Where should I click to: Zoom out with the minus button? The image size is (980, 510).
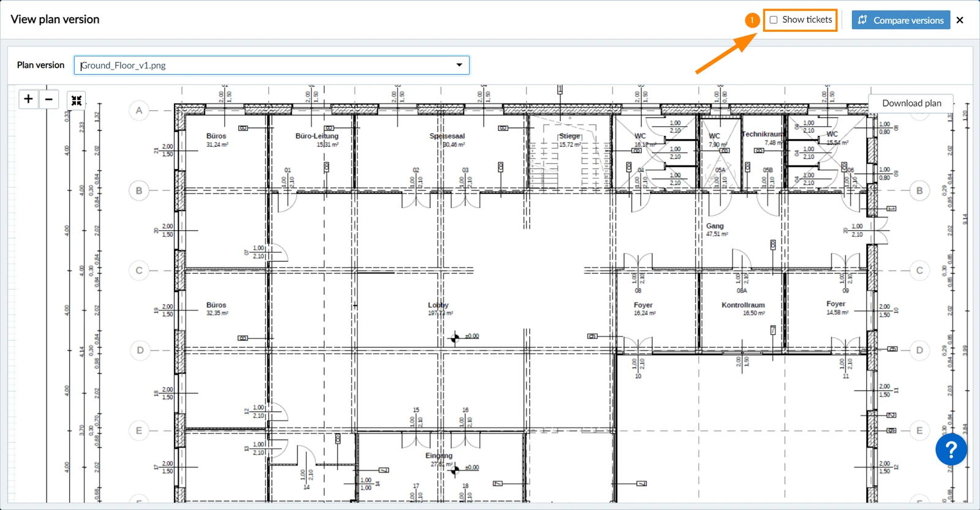49,99
